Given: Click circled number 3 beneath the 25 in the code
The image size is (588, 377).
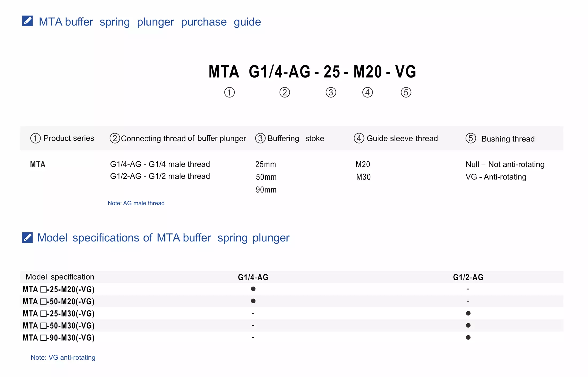Looking at the screenshot, I should click(x=331, y=93).
